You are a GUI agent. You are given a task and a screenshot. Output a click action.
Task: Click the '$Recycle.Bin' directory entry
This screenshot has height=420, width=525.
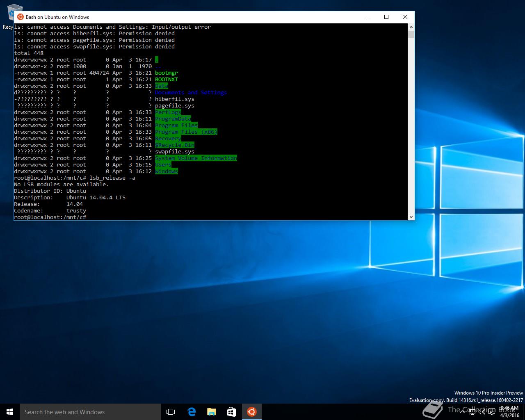pyautogui.click(x=175, y=145)
